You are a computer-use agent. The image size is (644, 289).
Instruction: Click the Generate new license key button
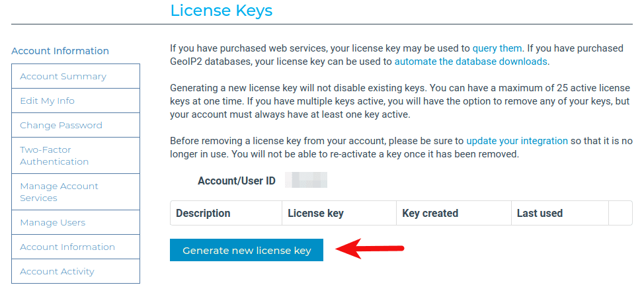coord(246,251)
